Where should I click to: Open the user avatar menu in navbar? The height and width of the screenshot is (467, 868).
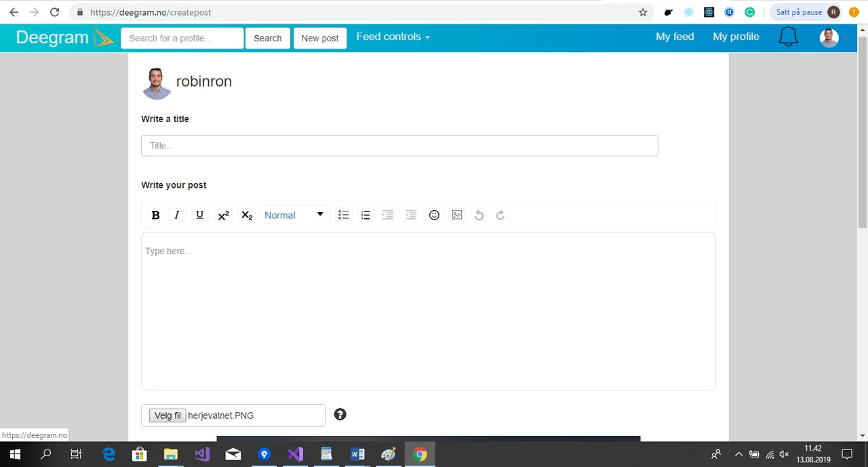[x=829, y=38]
